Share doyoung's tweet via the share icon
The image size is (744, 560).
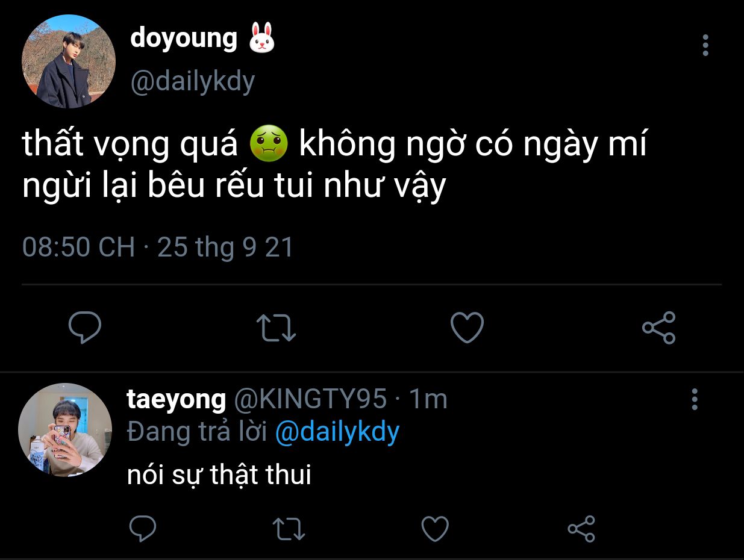659,328
